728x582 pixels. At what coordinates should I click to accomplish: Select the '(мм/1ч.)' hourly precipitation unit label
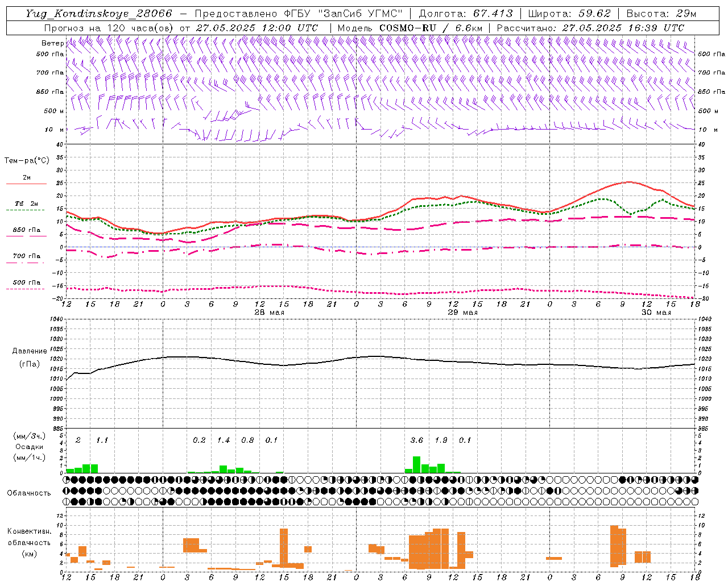[29, 457]
